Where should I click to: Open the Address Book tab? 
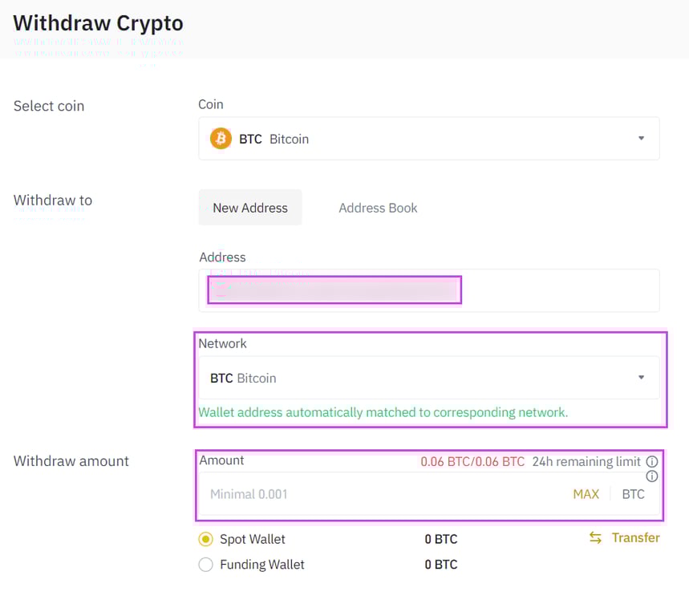click(378, 208)
